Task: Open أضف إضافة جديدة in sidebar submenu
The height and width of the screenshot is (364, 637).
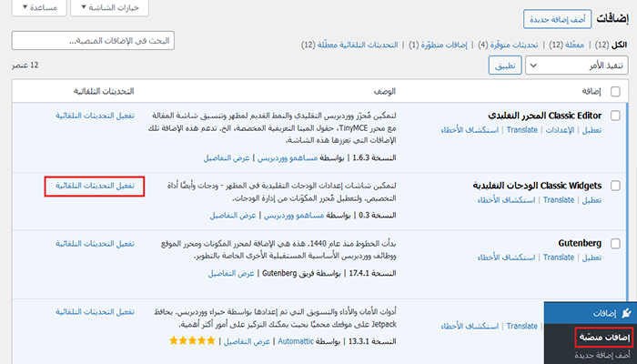Action: pos(602,355)
